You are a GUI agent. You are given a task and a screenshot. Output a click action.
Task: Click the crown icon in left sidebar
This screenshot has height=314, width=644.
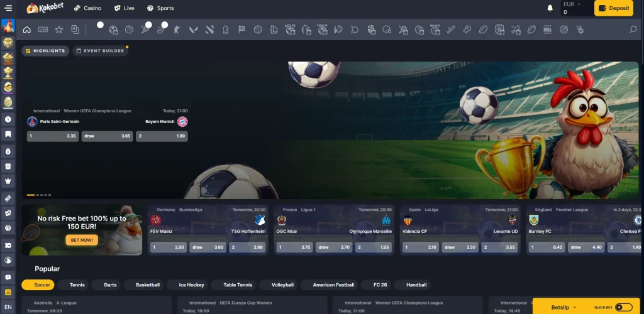[8, 181]
